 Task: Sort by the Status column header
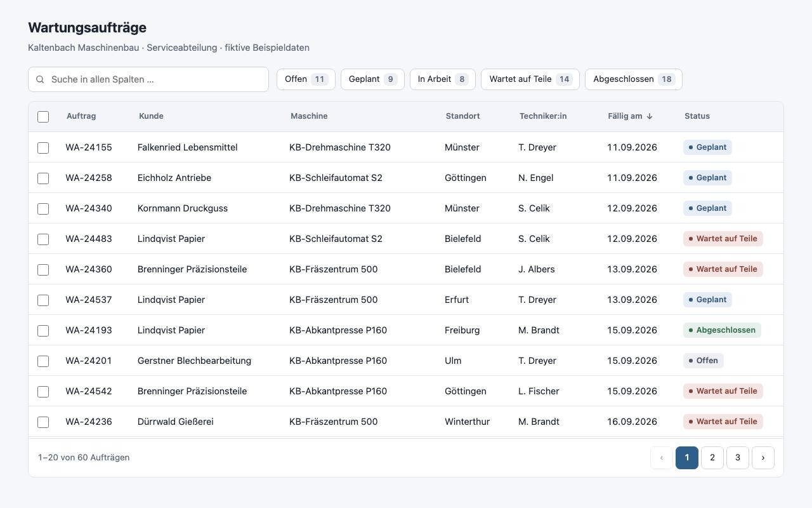coord(697,116)
